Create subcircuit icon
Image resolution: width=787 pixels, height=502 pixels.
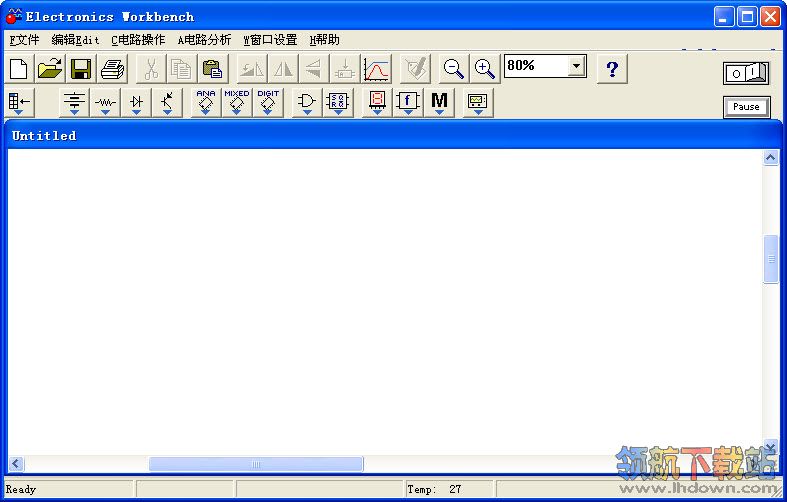point(345,69)
